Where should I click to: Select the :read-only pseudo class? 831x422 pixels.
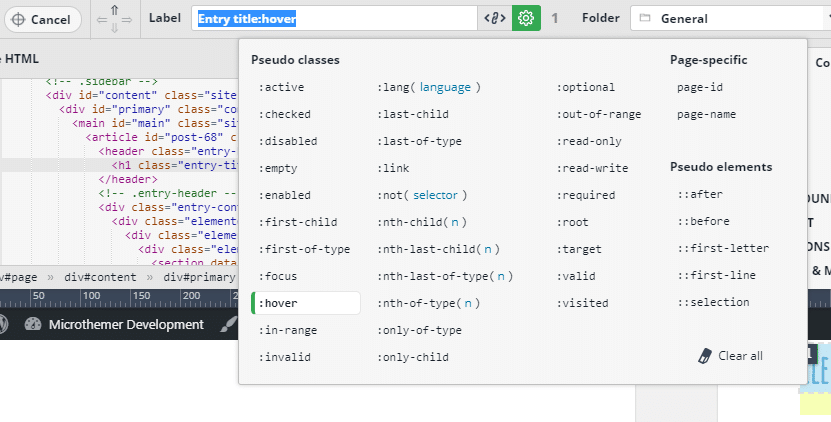(589, 142)
